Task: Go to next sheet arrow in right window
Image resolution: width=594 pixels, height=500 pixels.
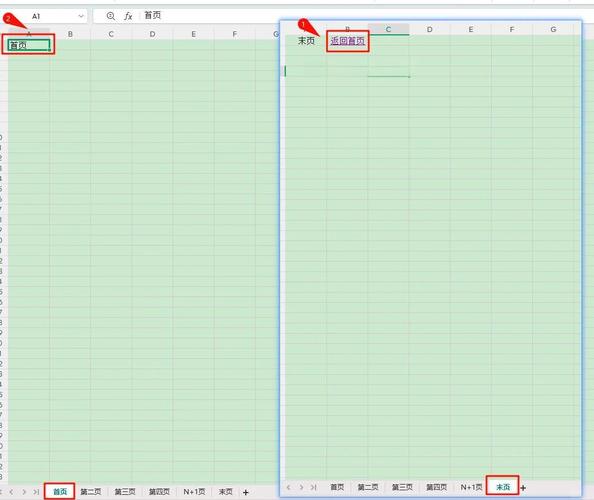Action: coord(302,487)
